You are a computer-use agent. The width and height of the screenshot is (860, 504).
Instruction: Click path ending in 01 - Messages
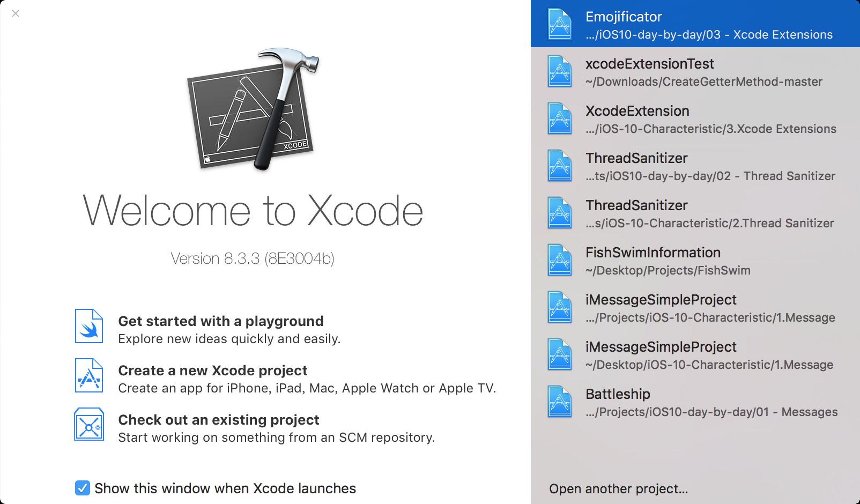pyautogui.click(x=711, y=412)
